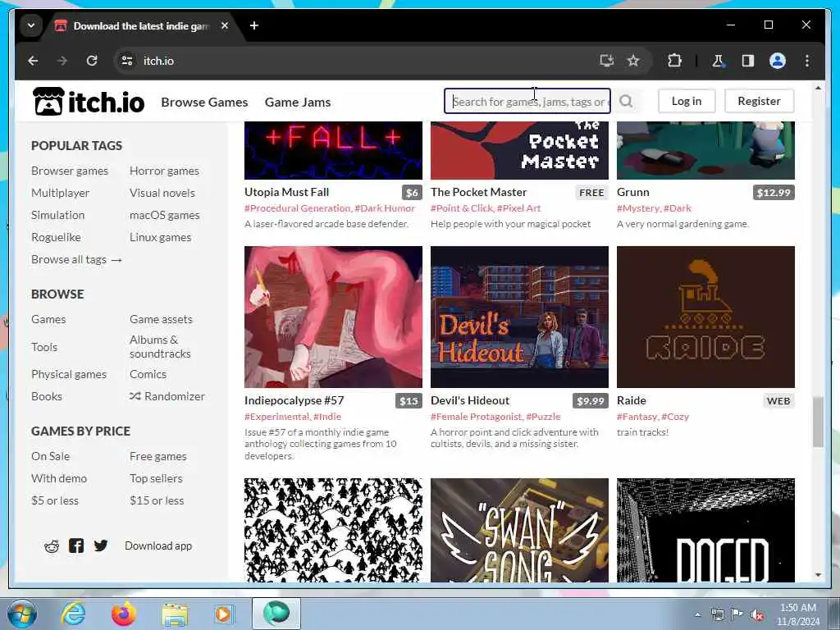The image size is (840, 630).
Task: Reload the page with refresh icon
Action: [92, 61]
